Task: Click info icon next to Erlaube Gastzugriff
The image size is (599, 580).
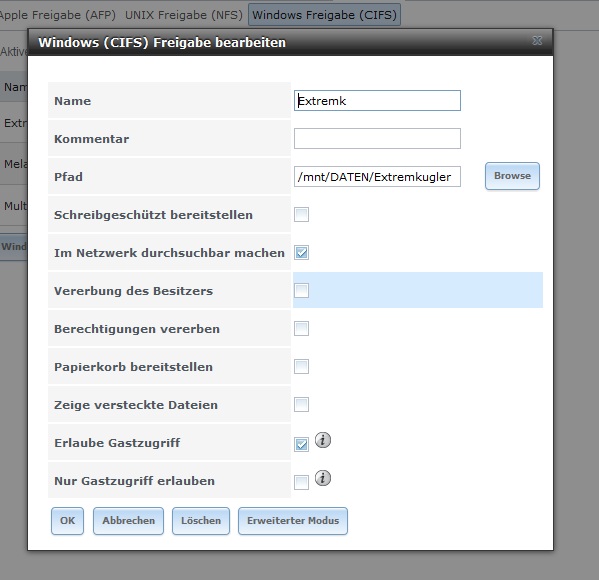Action: [323, 440]
